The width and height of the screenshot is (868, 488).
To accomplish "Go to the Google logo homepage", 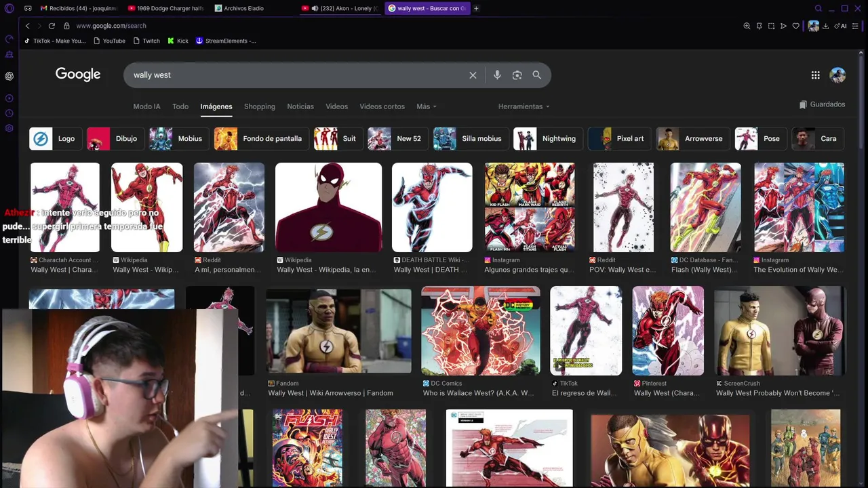I will [78, 75].
